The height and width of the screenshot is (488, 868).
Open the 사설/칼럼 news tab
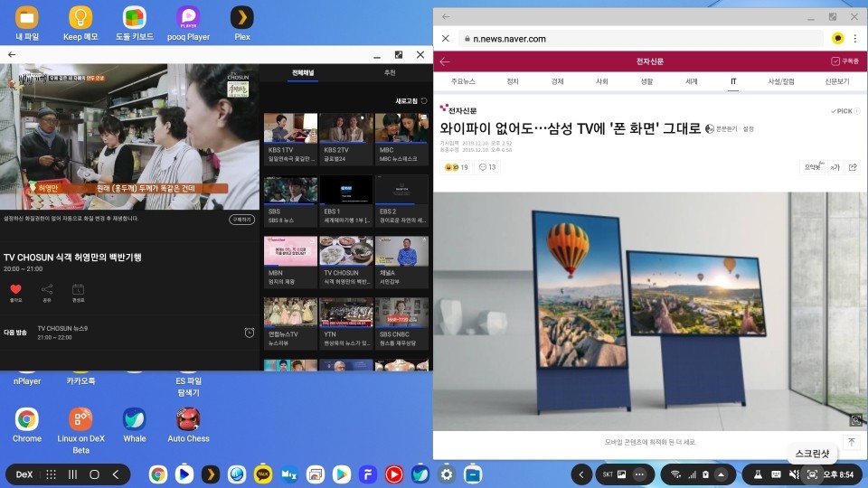coord(780,81)
